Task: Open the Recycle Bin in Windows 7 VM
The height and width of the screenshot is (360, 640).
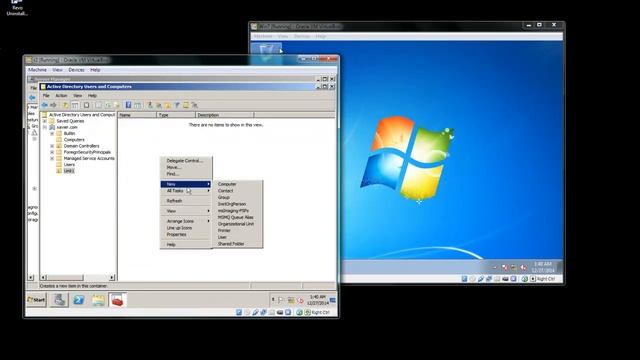Action: [x=266, y=52]
